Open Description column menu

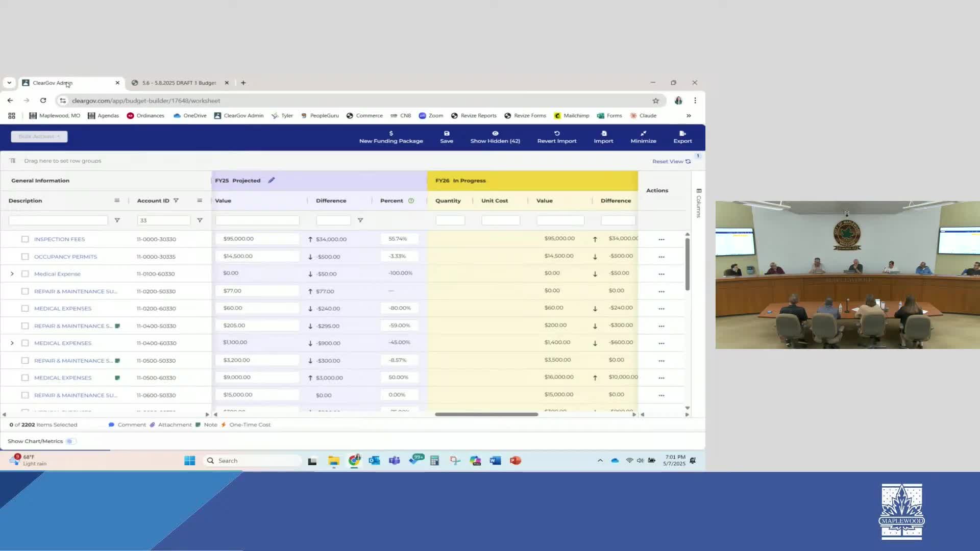117,201
